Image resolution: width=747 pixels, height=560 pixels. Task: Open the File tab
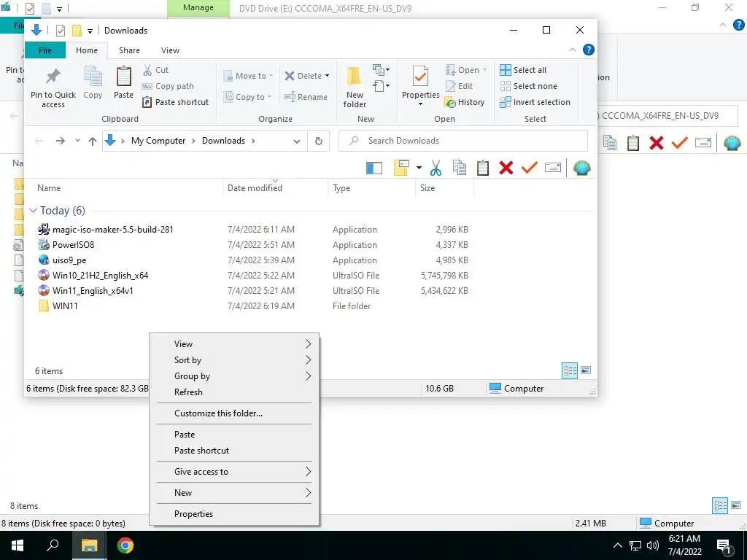(x=44, y=50)
